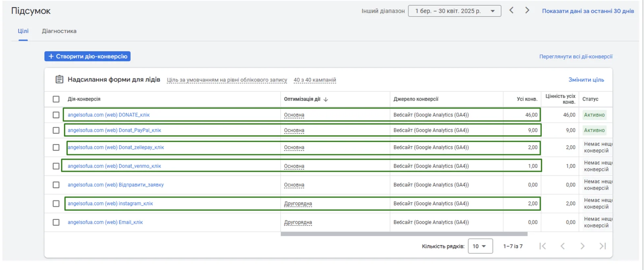Image resolution: width=644 pixels, height=270 pixels.
Task: Open Основна optimization option for DONATE_клік
Action: (x=294, y=115)
